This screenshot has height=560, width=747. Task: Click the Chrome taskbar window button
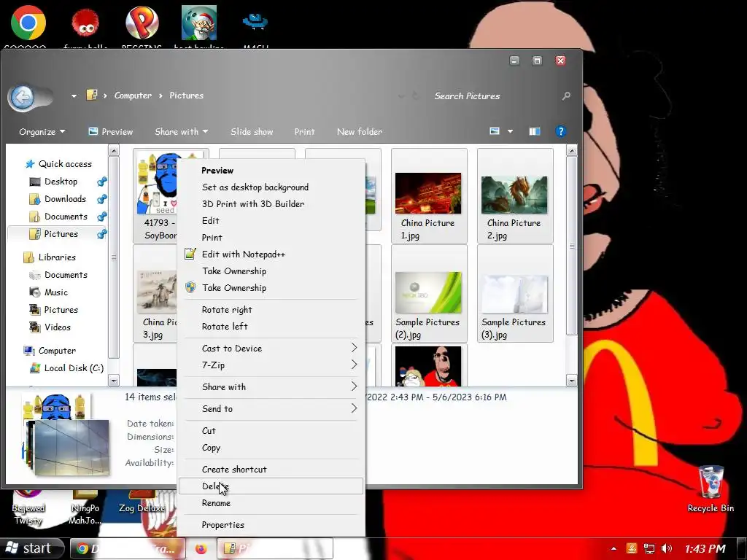[x=127, y=548]
